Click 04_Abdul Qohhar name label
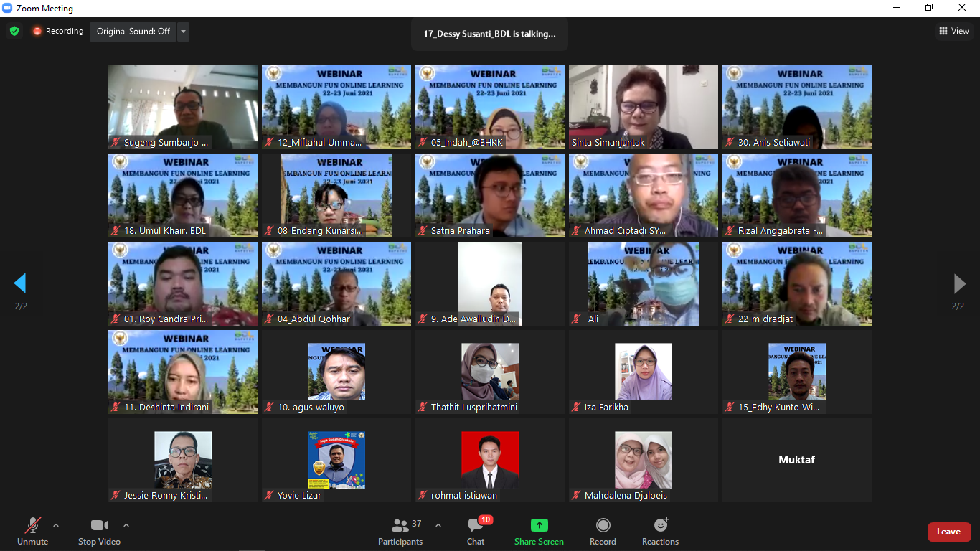980x551 pixels. point(314,319)
